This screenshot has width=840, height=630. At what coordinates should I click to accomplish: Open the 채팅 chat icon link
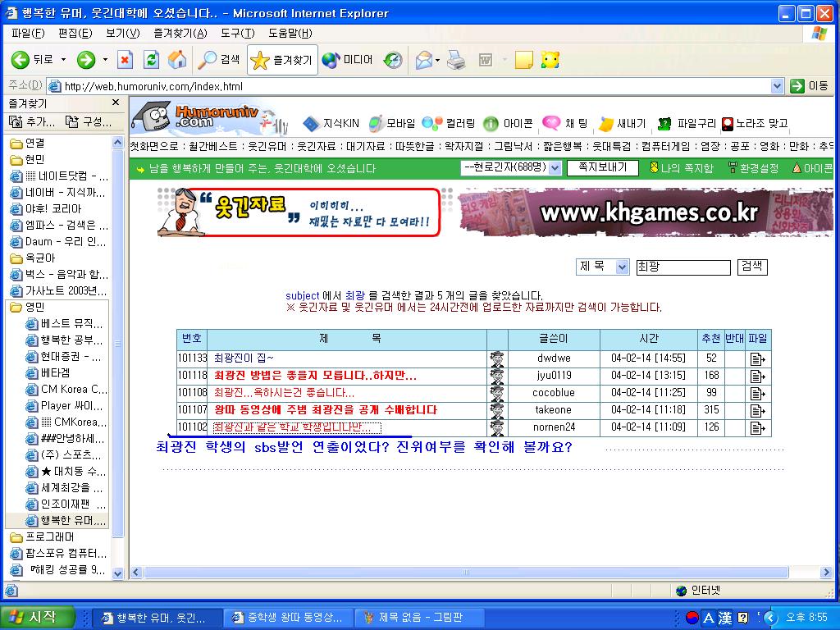coord(565,124)
